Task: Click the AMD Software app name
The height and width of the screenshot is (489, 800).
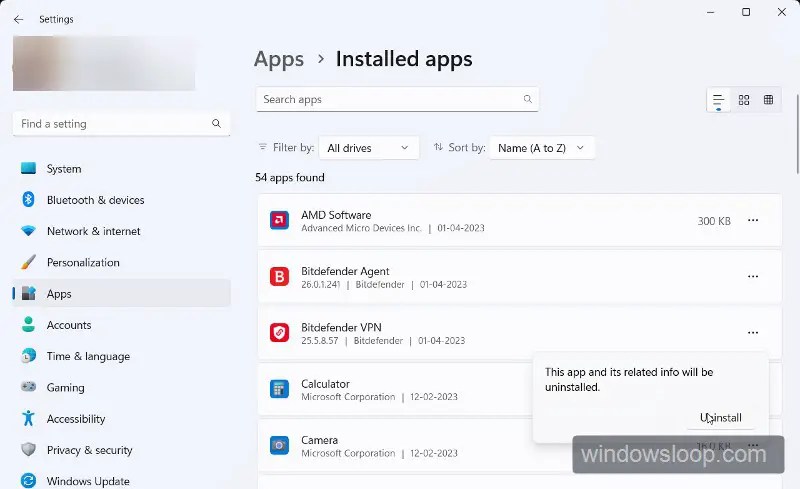Action: pyautogui.click(x=336, y=215)
